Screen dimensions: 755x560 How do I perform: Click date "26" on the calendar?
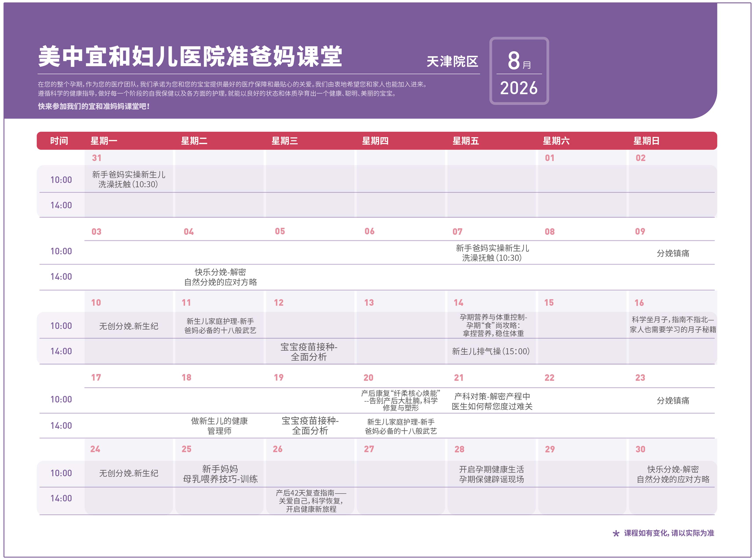click(x=277, y=449)
